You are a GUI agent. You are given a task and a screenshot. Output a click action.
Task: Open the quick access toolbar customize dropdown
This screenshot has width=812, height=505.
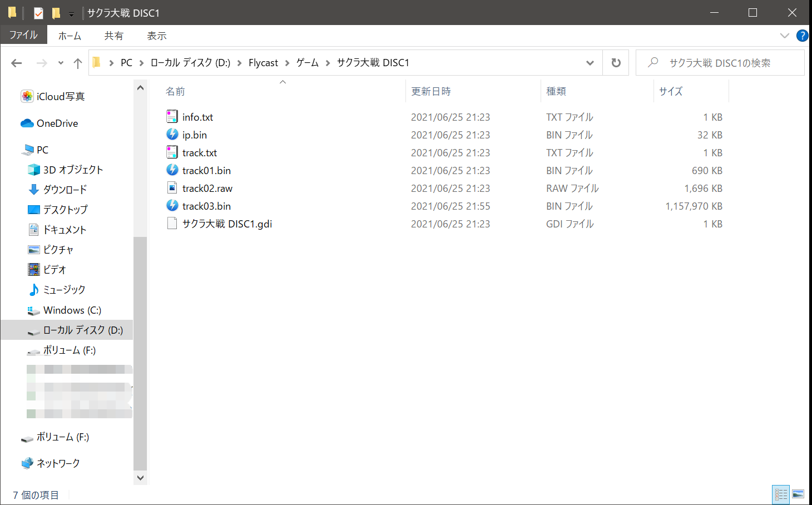click(71, 14)
